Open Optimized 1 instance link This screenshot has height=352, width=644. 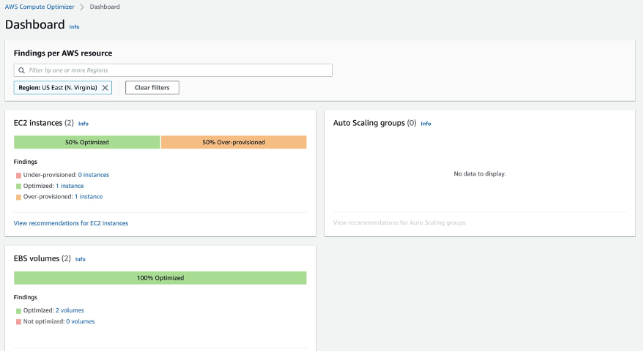click(x=70, y=186)
